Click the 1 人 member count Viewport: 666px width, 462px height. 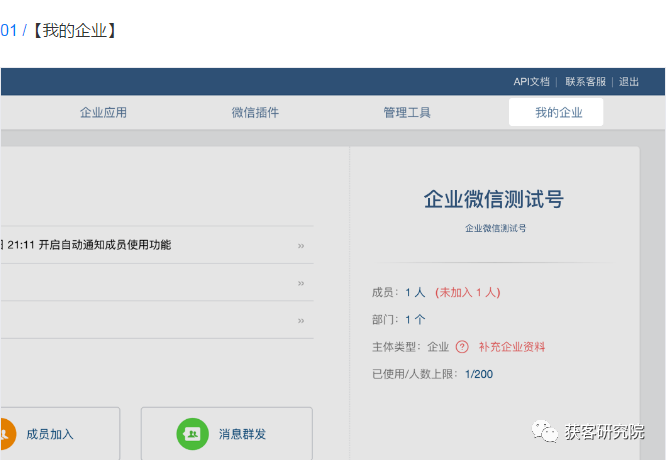pos(415,293)
